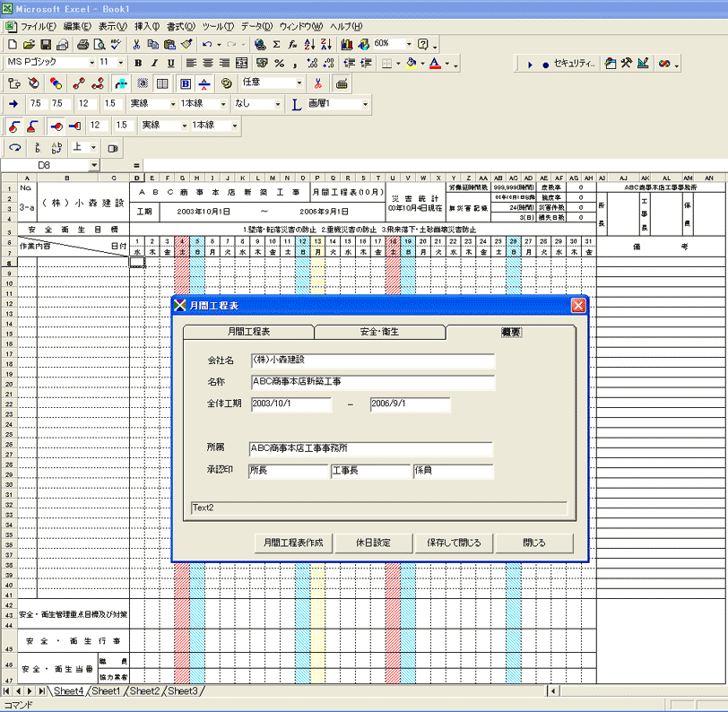This screenshot has height=712, width=728.
Task: Open the Fill Color paint bucket
Action: click(411, 63)
